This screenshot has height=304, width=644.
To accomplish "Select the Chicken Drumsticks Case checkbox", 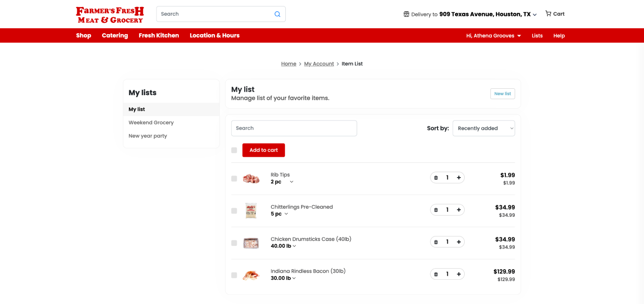I will 234,243.
